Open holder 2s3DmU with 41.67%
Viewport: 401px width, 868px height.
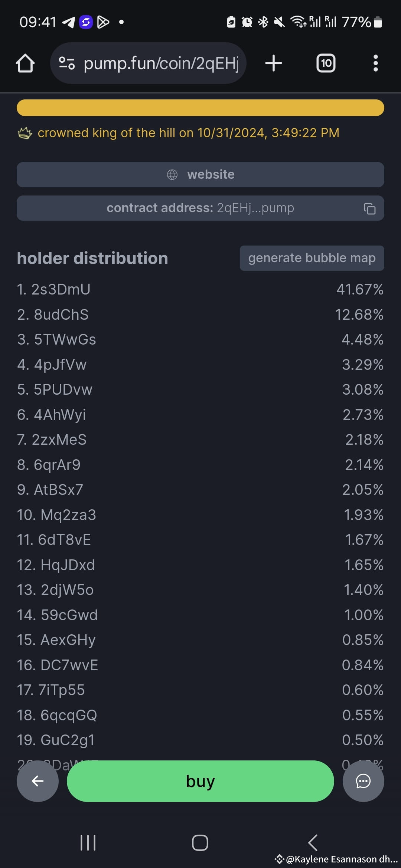pos(200,289)
